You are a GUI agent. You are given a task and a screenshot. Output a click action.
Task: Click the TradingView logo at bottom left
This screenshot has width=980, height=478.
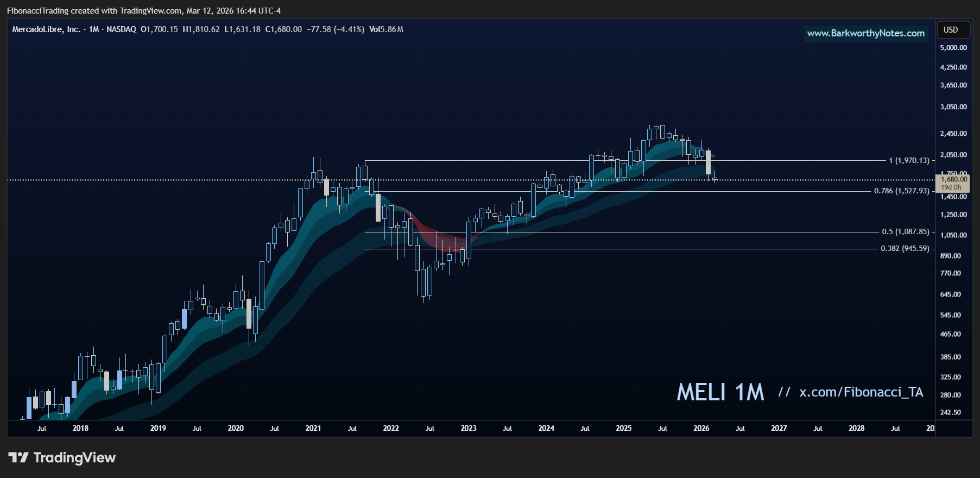click(62, 458)
